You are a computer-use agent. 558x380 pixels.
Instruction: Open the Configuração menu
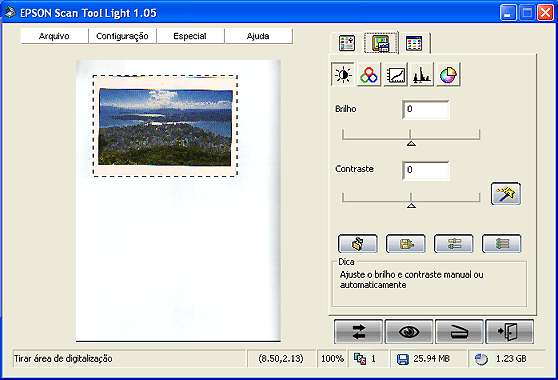[x=122, y=36]
